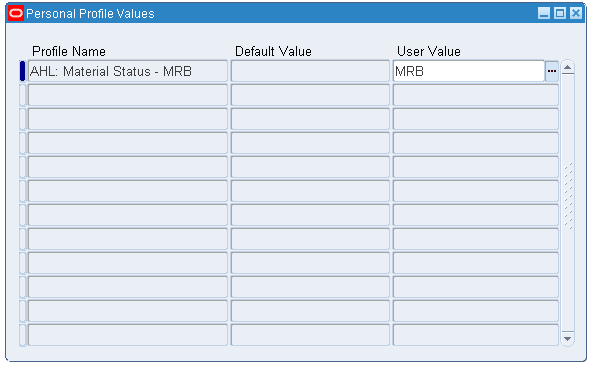Click the second row Profile Name field

pos(128,95)
